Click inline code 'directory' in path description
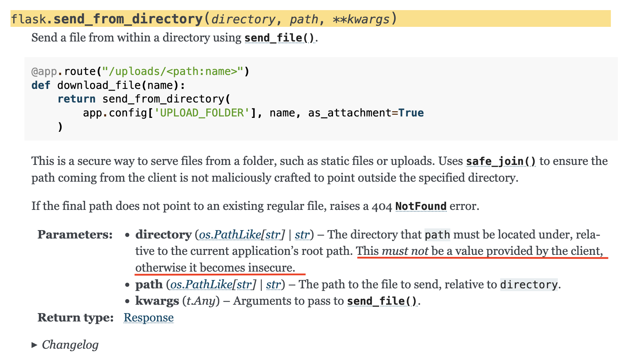The width and height of the screenshot is (643, 364). 529,285
